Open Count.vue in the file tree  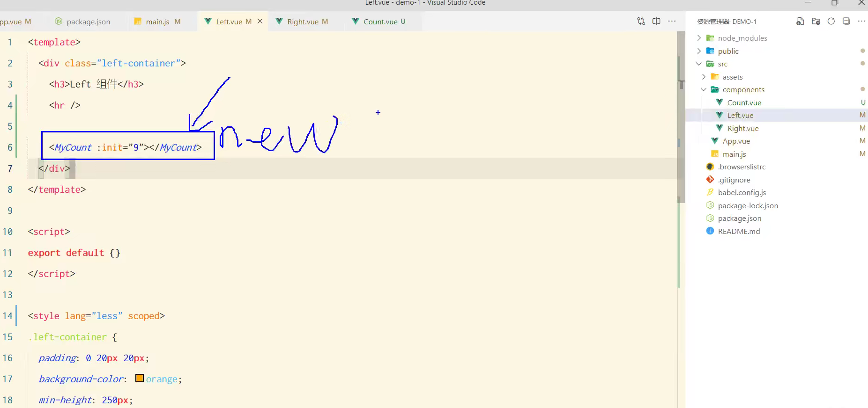coord(744,102)
